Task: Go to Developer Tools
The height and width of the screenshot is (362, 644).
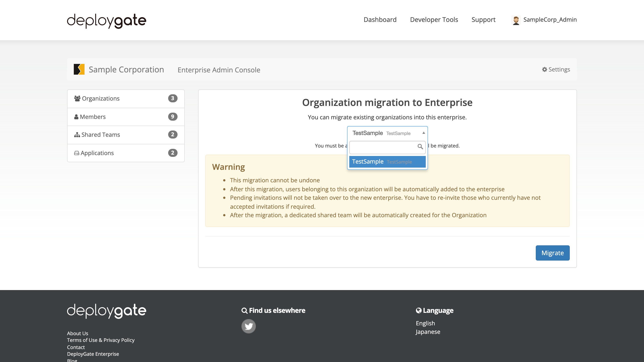Action: click(434, 19)
